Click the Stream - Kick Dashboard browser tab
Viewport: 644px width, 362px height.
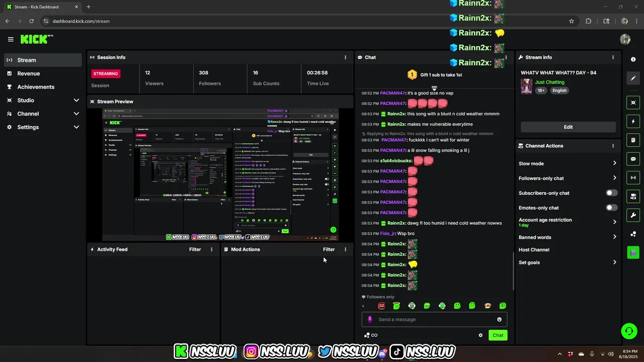point(43,7)
